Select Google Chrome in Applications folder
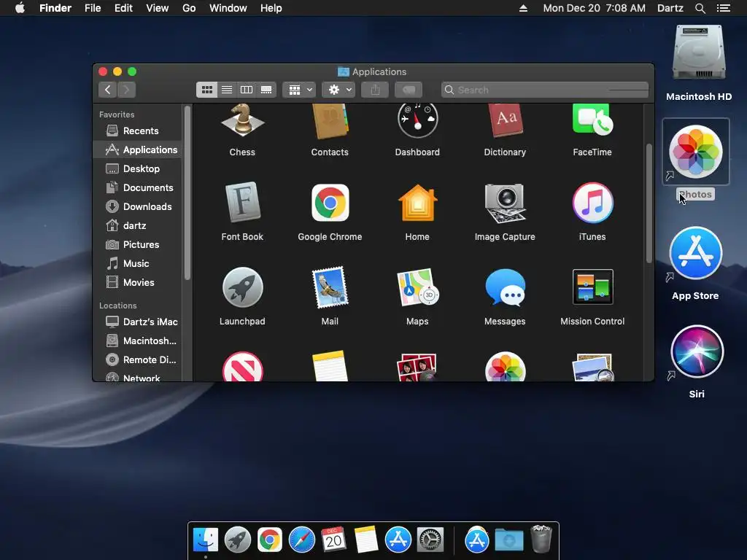Screen dimensions: 747x560 click(330, 203)
